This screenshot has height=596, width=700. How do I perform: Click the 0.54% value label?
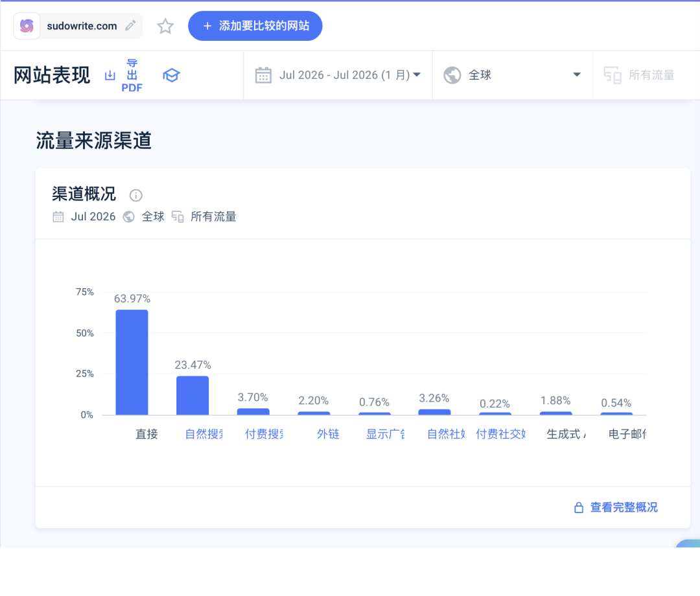point(616,404)
